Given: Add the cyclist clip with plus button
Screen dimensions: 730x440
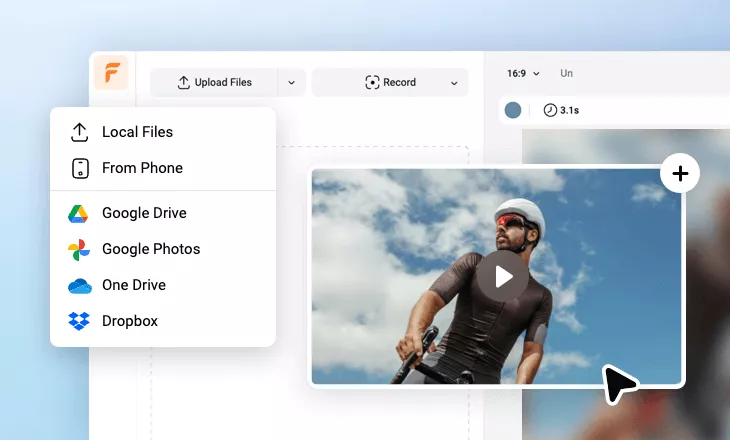Looking at the screenshot, I should click(680, 173).
